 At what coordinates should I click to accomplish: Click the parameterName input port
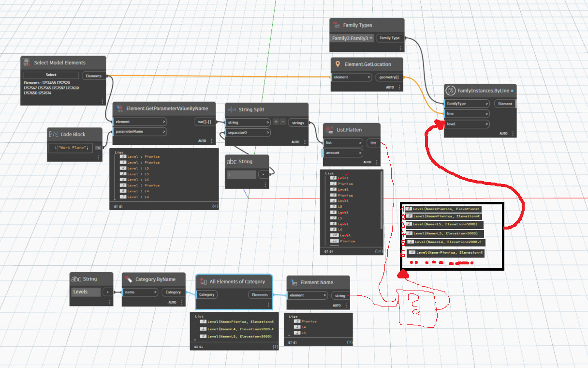pyautogui.click(x=140, y=132)
